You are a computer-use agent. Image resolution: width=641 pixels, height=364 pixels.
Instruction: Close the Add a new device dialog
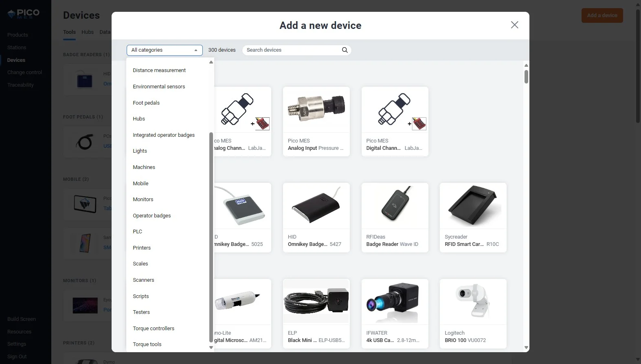tap(514, 25)
